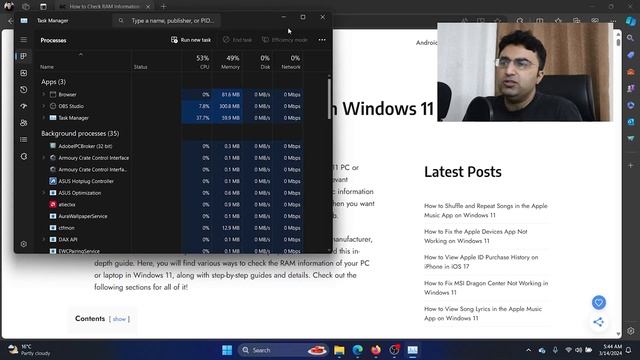Click Run new task button

[191, 40]
